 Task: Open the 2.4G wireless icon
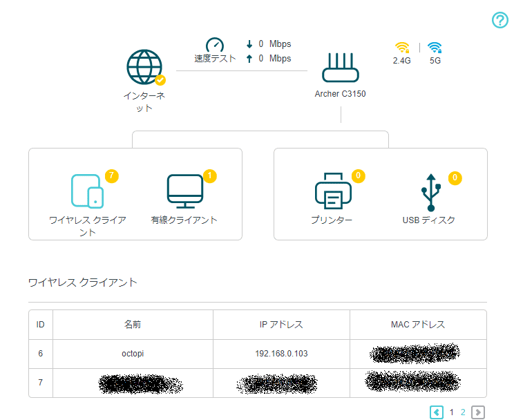[x=402, y=48]
